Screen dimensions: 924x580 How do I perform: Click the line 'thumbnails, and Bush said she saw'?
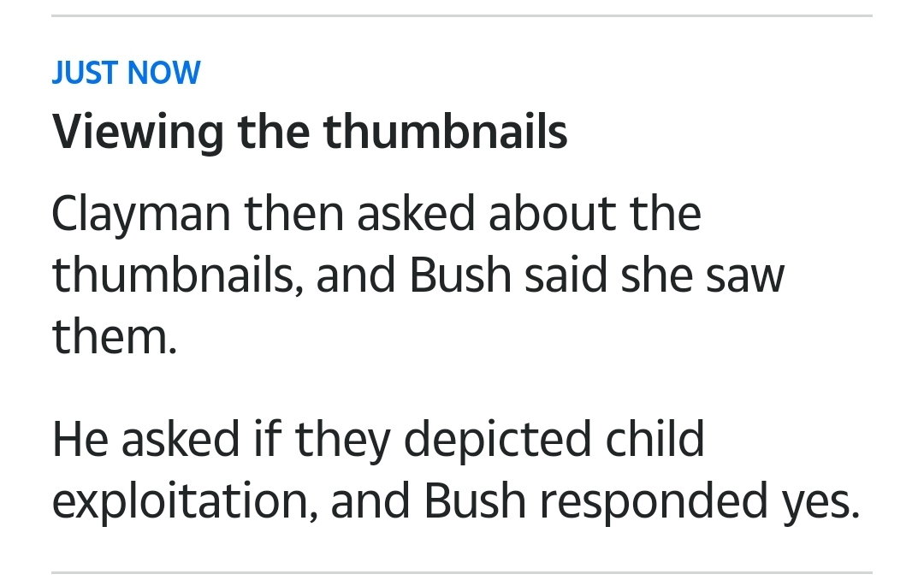click(x=418, y=275)
